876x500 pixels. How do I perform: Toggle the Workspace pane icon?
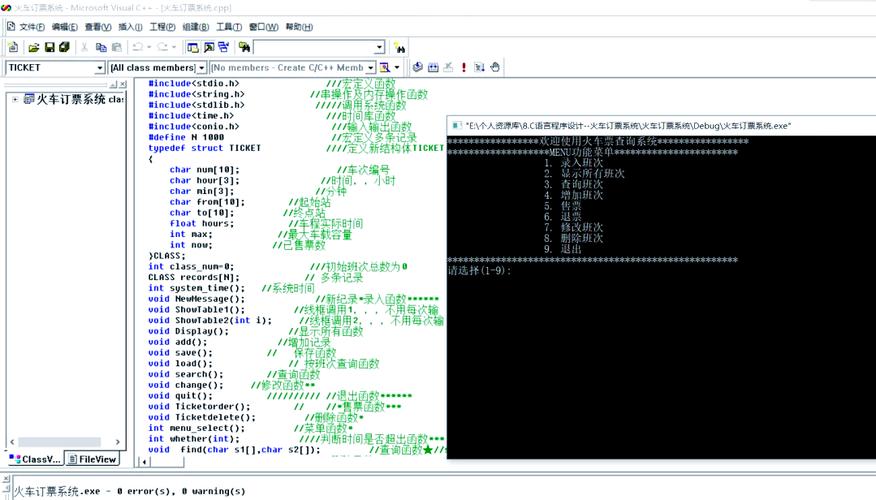pyautogui.click(x=193, y=47)
